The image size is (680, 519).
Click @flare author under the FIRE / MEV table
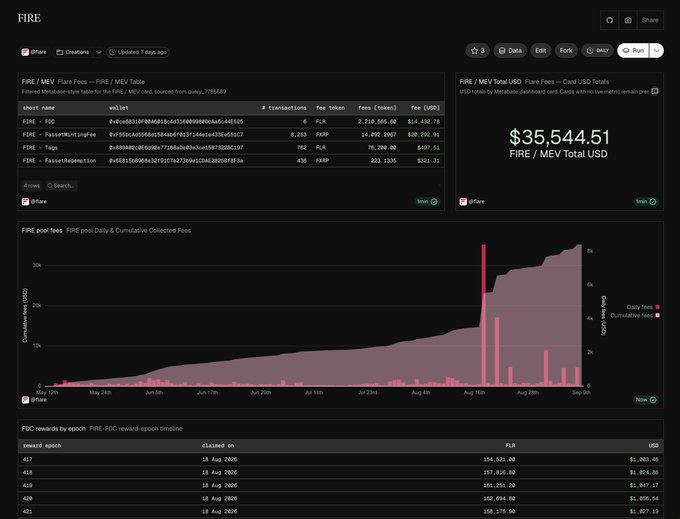(x=34, y=202)
